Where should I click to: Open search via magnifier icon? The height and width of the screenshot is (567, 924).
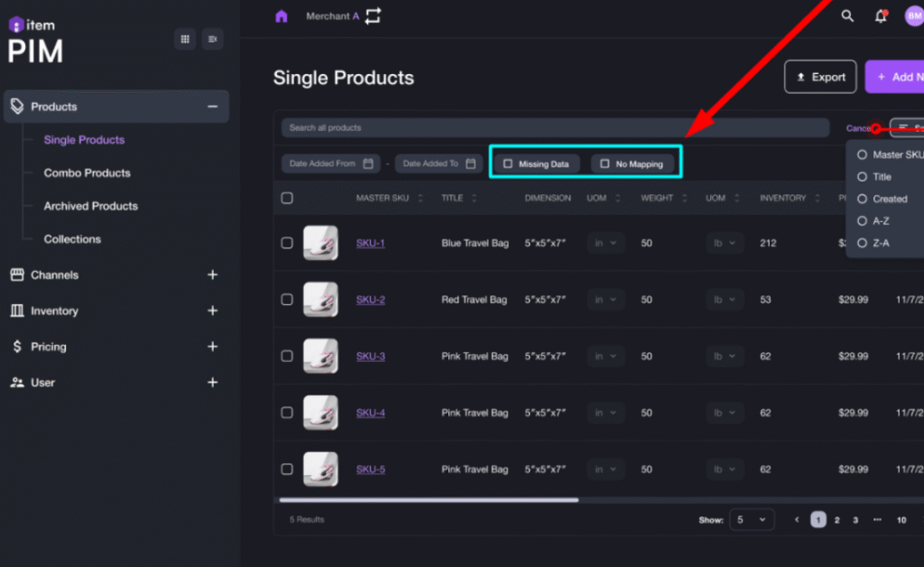[x=847, y=16]
